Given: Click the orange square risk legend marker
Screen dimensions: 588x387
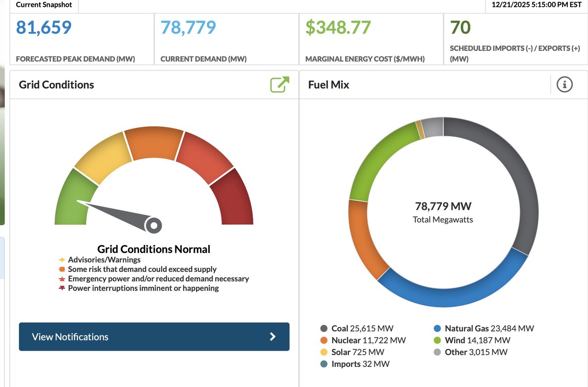Looking at the screenshot, I should [x=62, y=269].
